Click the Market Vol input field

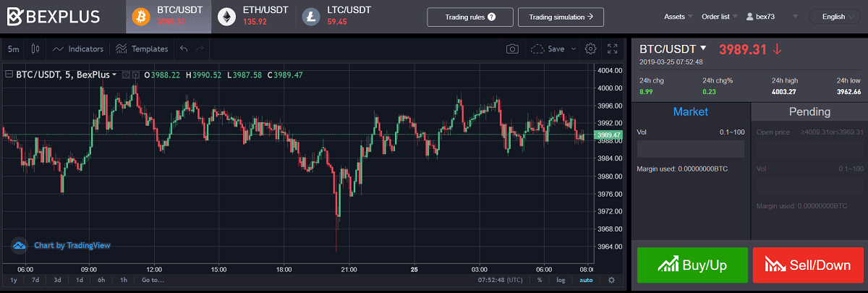[690, 149]
